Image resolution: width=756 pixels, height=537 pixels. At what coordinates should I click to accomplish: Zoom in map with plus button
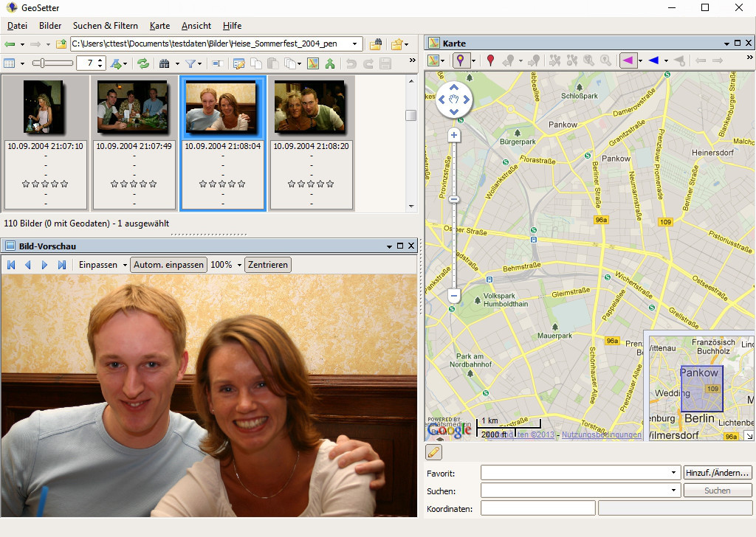(454, 135)
